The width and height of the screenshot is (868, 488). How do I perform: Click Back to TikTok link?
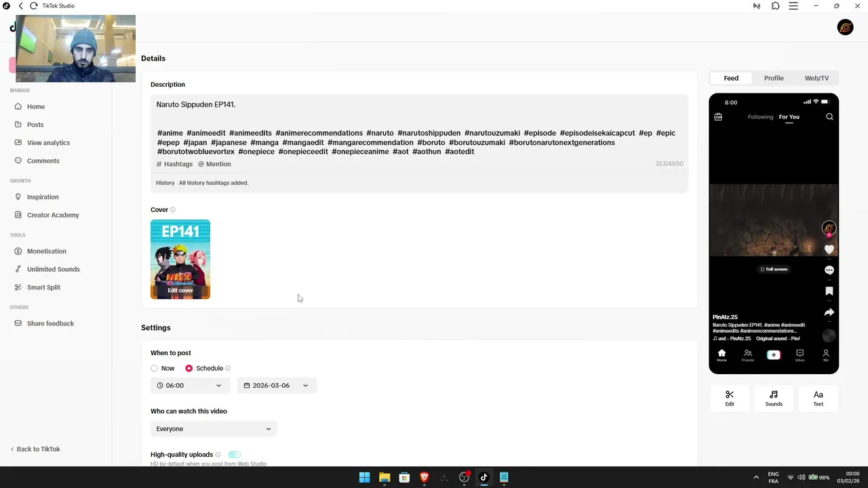[x=35, y=449]
